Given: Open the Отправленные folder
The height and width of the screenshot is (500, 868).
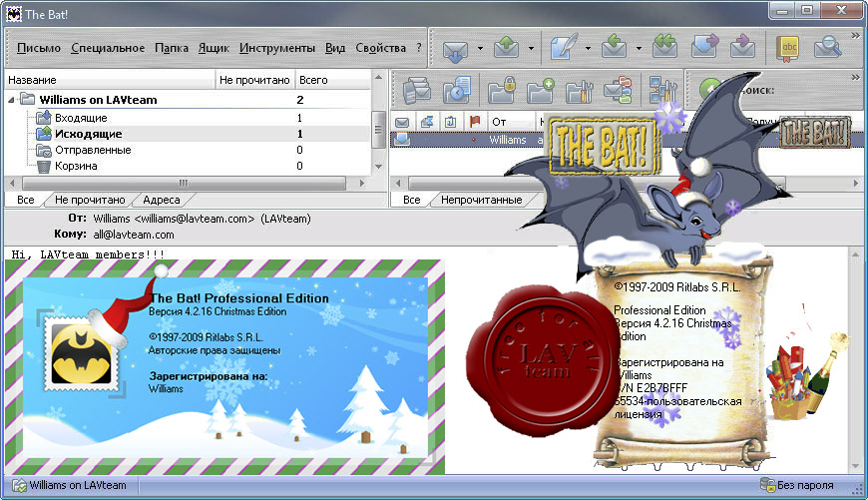Looking at the screenshot, I should (93, 150).
